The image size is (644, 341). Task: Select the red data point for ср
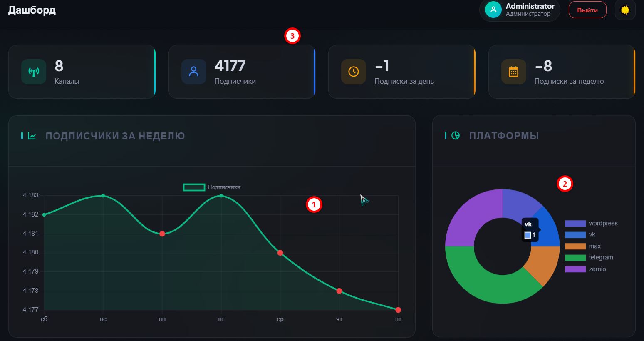[280, 253]
